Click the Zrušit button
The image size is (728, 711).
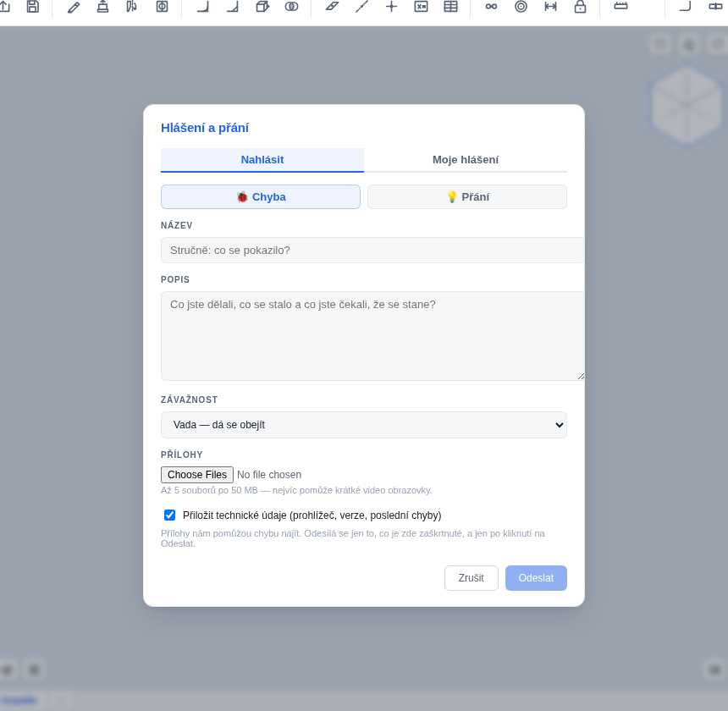(472, 578)
